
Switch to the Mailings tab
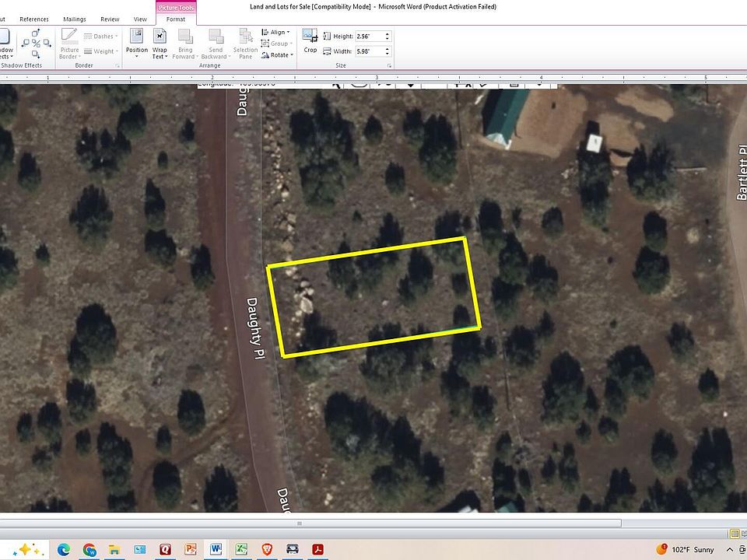75,19
